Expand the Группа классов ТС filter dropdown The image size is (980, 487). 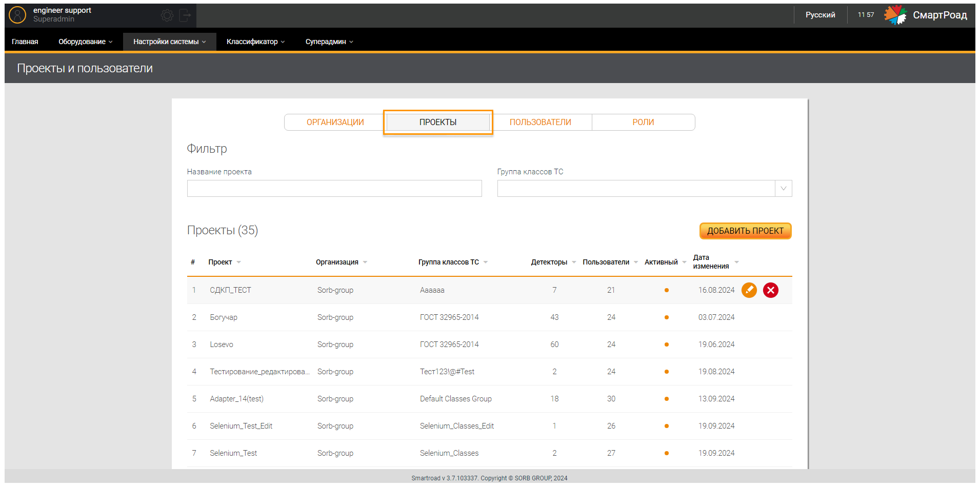[x=783, y=189]
